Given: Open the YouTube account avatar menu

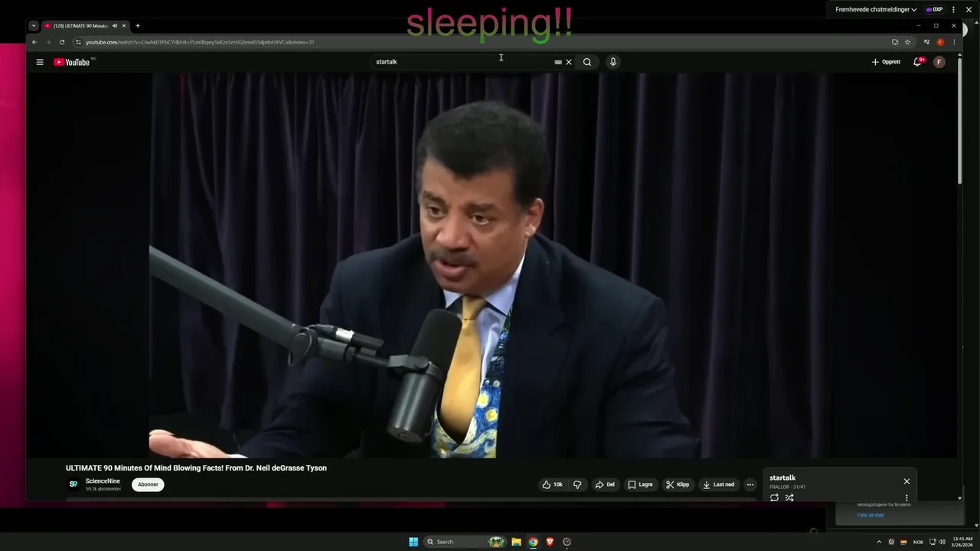Looking at the screenshot, I should pos(939,62).
